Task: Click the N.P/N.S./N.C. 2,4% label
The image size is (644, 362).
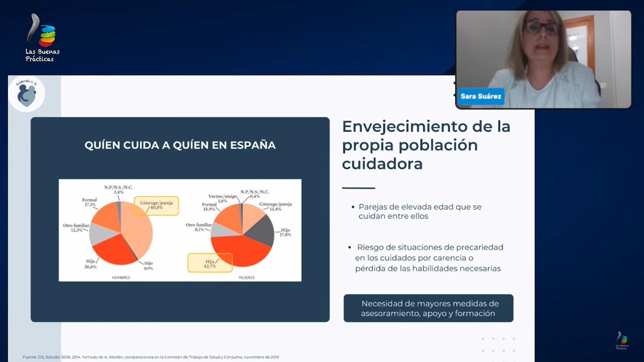Action: (x=119, y=189)
